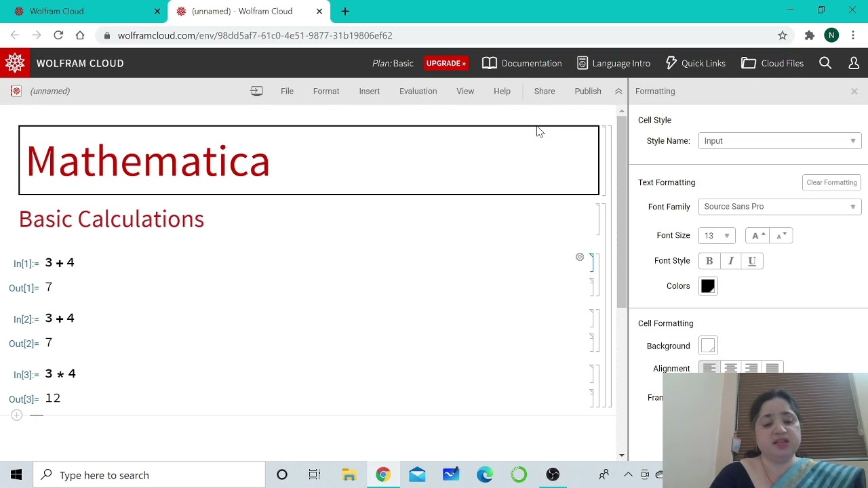Open Cloud Files folder
Image resolution: width=868 pixels, height=488 pixels.
772,63
